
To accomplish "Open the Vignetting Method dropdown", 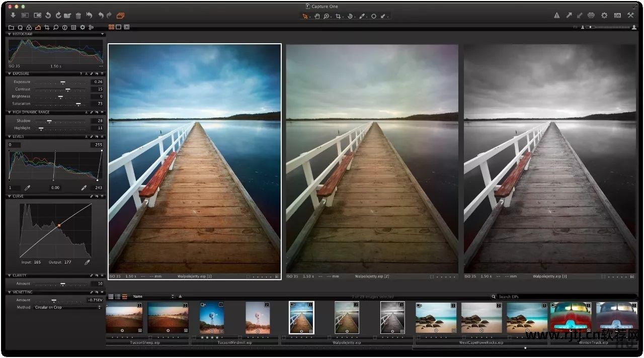I will (67, 307).
